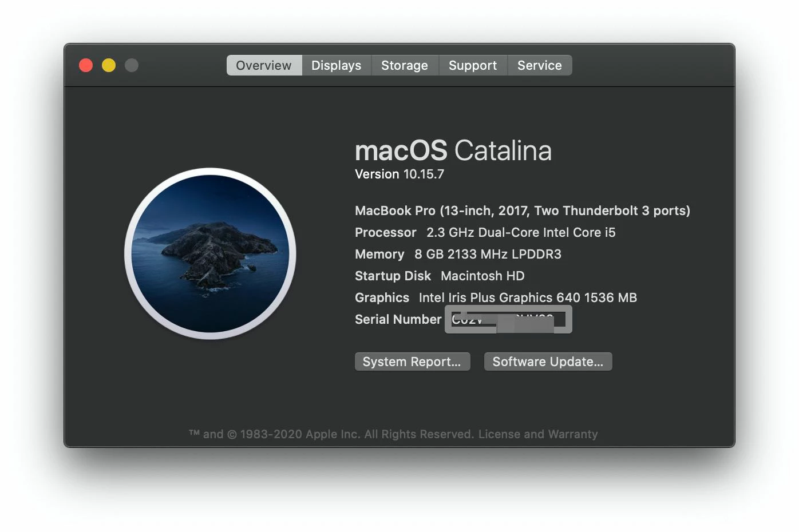Open the License and Warranty link
Image resolution: width=799 pixels, height=532 pixels.
538,434
